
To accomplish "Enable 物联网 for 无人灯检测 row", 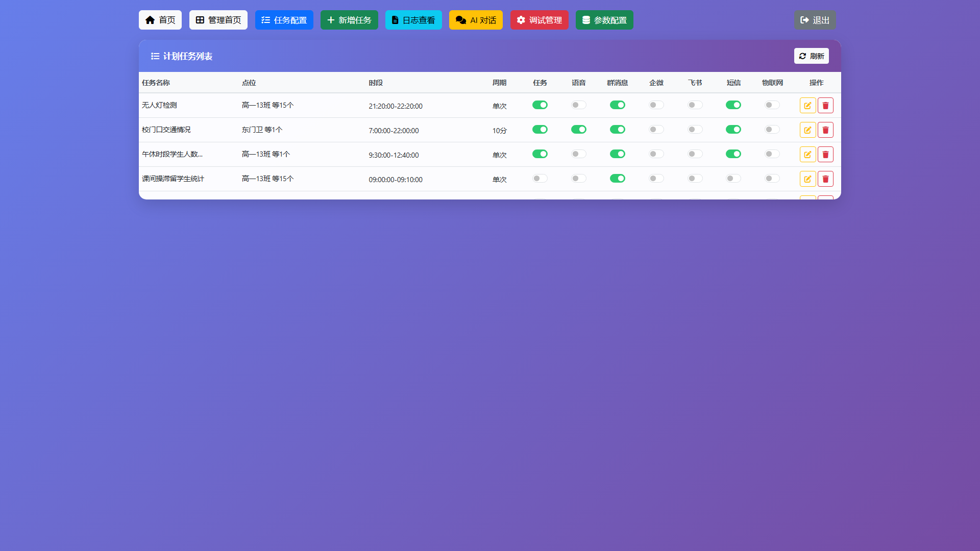I will click(772, 105).
